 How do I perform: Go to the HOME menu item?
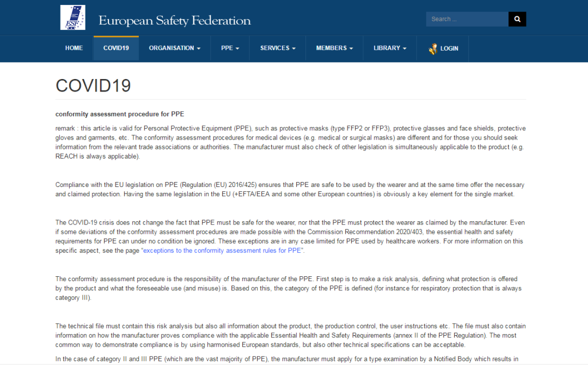[74, 48]
